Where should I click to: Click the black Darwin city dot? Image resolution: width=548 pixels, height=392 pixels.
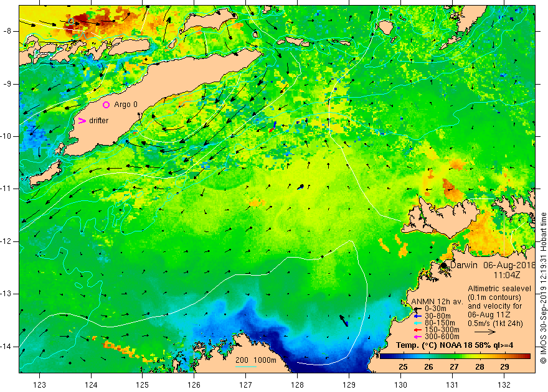pos(444,265)
